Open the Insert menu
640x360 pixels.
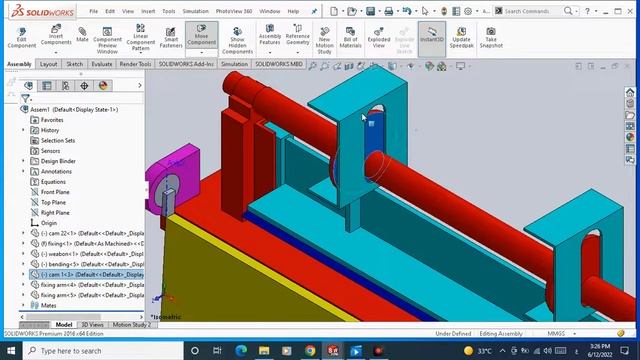[x=148, y=11]
